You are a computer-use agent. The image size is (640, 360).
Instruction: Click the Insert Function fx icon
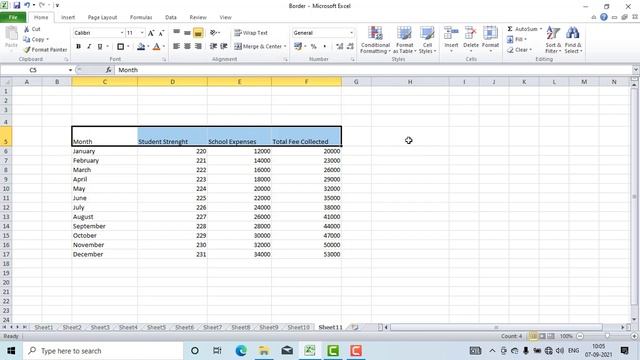pyautogui.click(x=108, y=70)
